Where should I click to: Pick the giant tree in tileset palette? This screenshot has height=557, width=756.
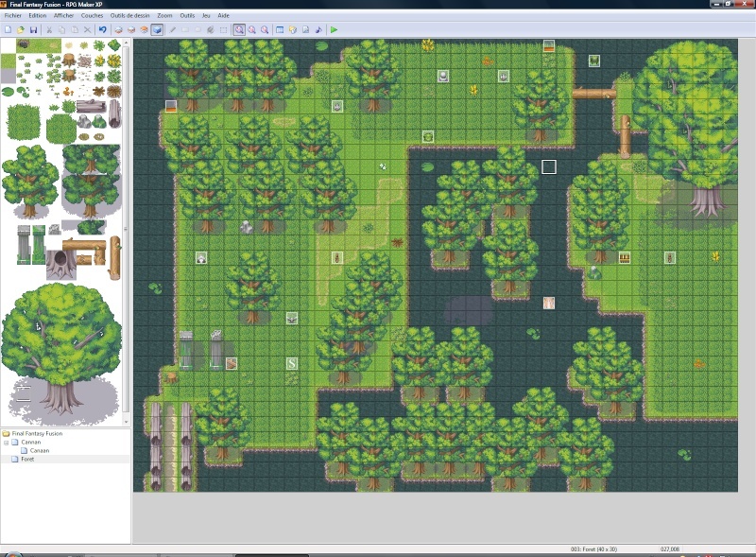pyautogui.click(x=61, y=351)
